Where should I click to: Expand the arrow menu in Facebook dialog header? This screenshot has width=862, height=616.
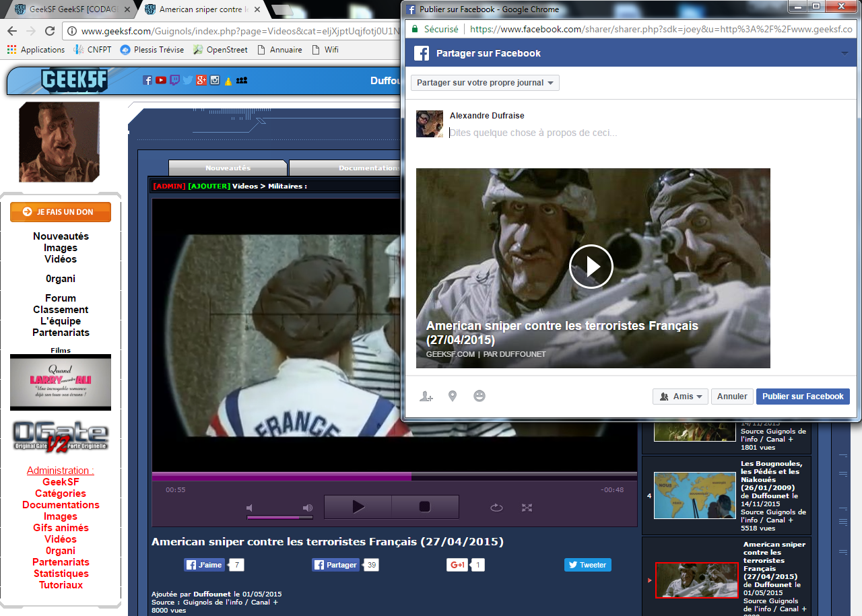tap(844, 54)
